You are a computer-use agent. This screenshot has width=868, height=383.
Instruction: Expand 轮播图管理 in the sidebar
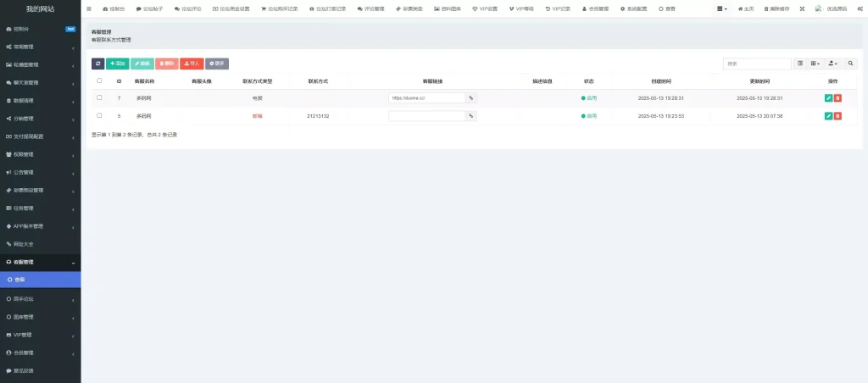(41, 64)
